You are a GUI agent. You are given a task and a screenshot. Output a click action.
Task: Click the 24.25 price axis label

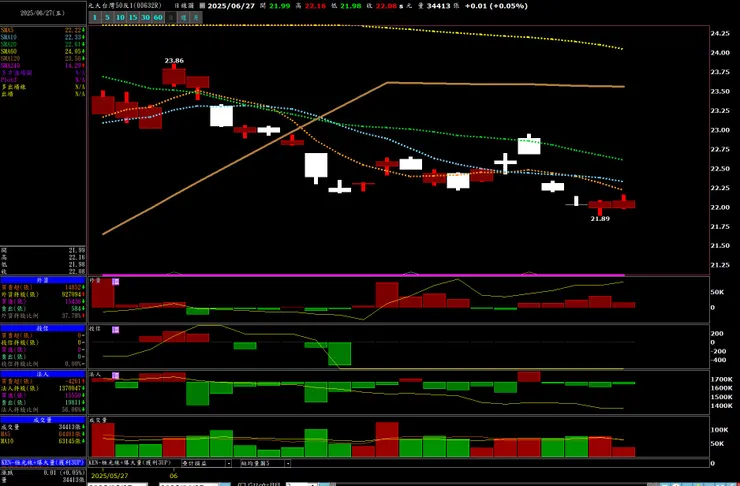click(720, 34)
